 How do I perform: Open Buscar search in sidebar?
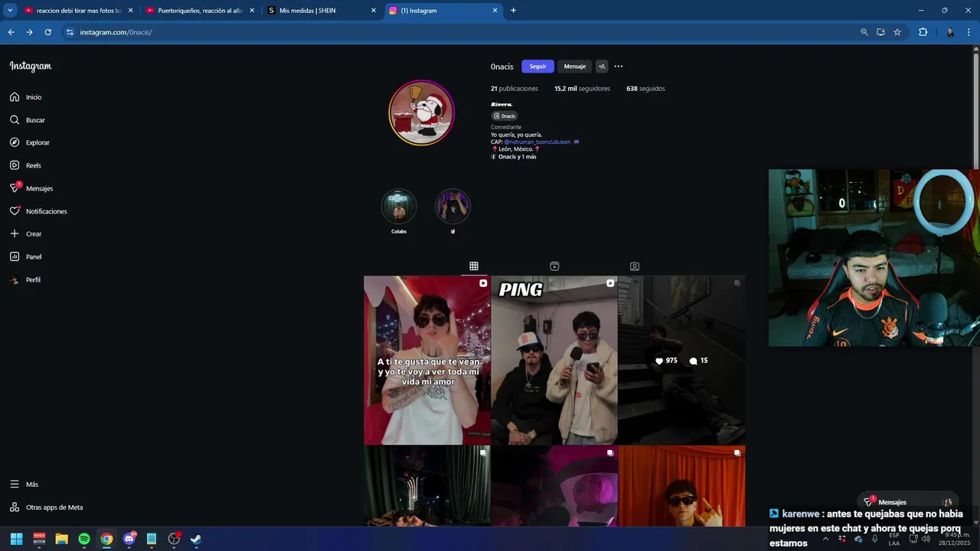point(27,120)
